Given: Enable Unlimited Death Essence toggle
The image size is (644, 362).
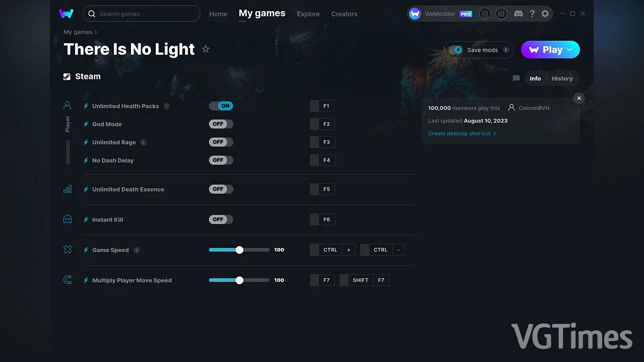Looking at the screenshot, I should pyautogui.click(x=221, y=189).
